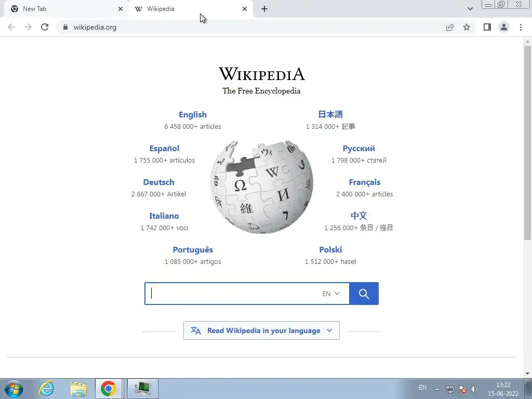Click the Chrome taskbar icon

click(x=108, y=389)
